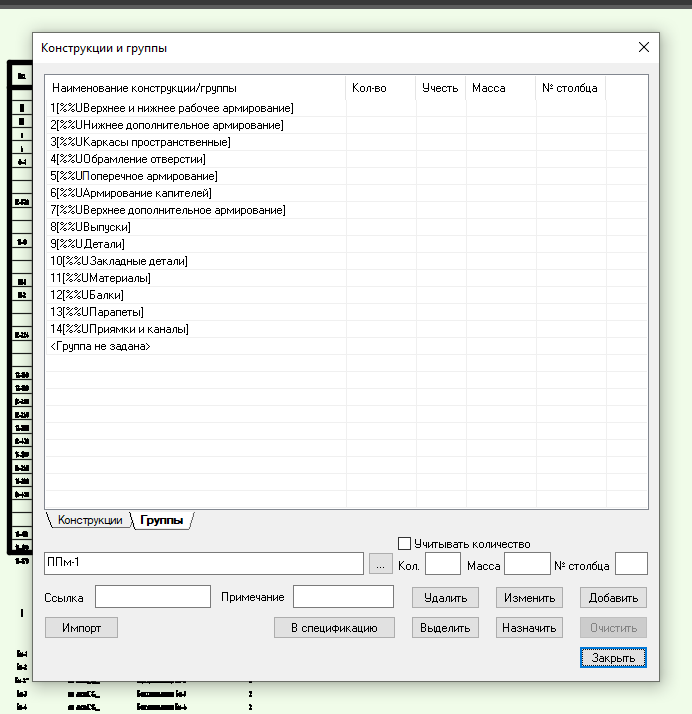Select row 9 Детали
This screenshot has height=714, width=692.
(346, 244)
